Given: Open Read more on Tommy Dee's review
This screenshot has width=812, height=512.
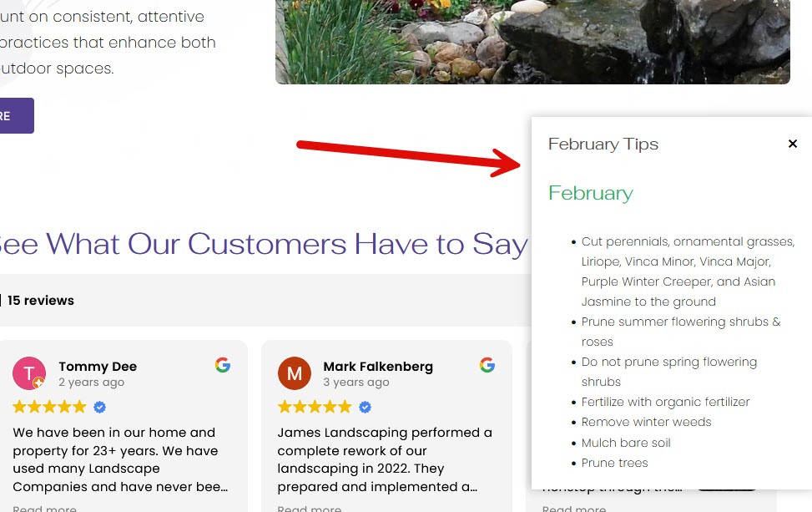Looking at the screenshot, I should 43,508.
